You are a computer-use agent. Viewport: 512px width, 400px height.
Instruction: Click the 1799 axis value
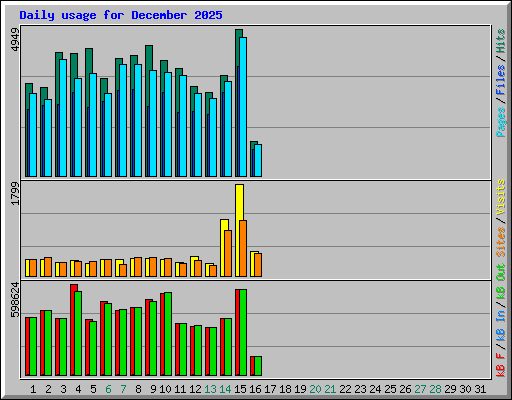coord(15,194)
